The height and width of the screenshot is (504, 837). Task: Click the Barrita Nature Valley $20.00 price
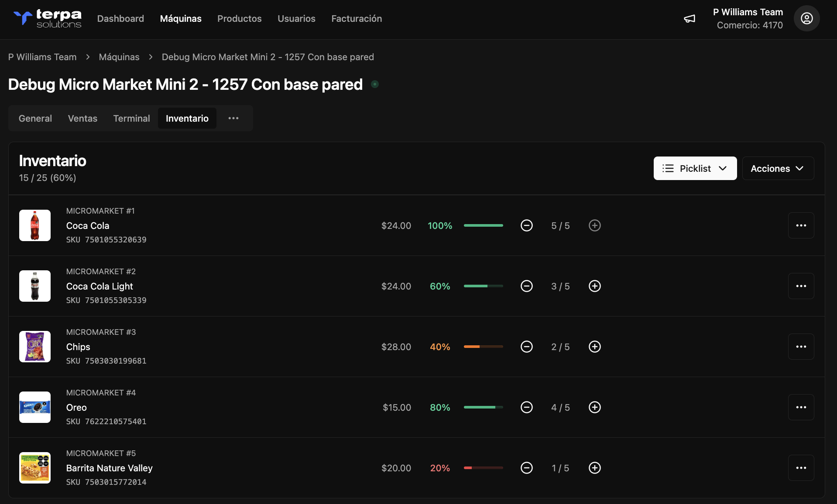click(396, 468)
